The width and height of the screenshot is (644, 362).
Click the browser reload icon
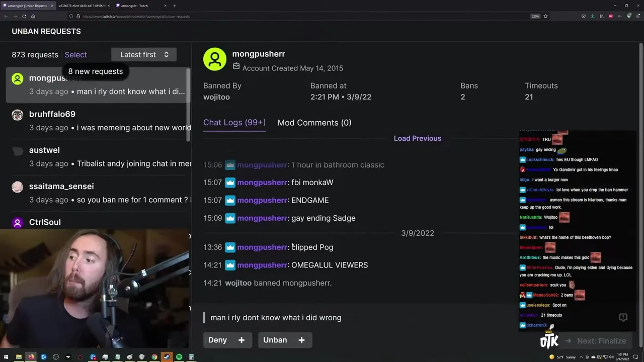pos(24,16)
